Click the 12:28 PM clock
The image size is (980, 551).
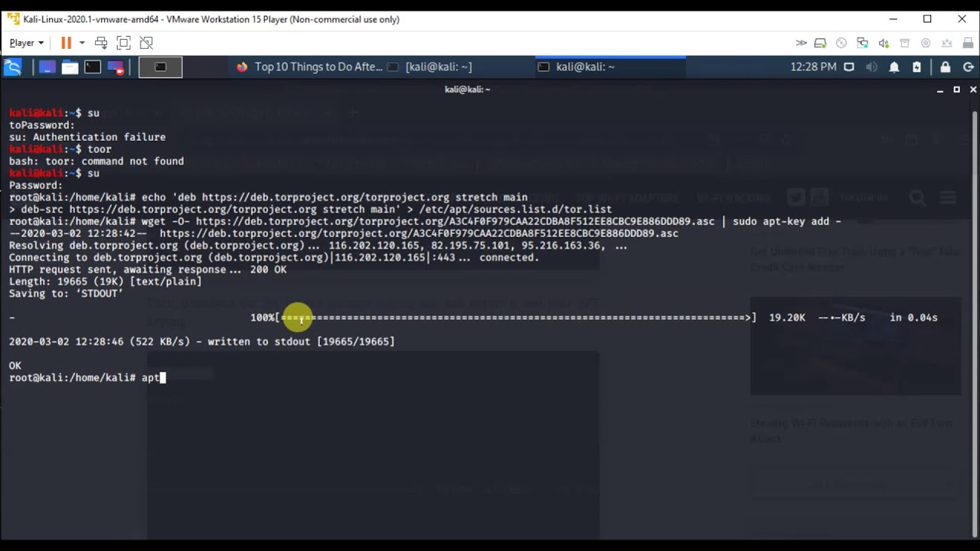(x=813, y=67)
